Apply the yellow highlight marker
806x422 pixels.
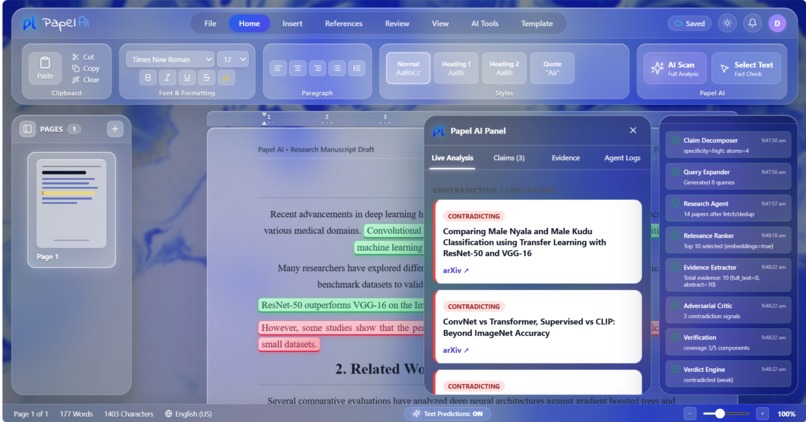[x=226, y=78]
